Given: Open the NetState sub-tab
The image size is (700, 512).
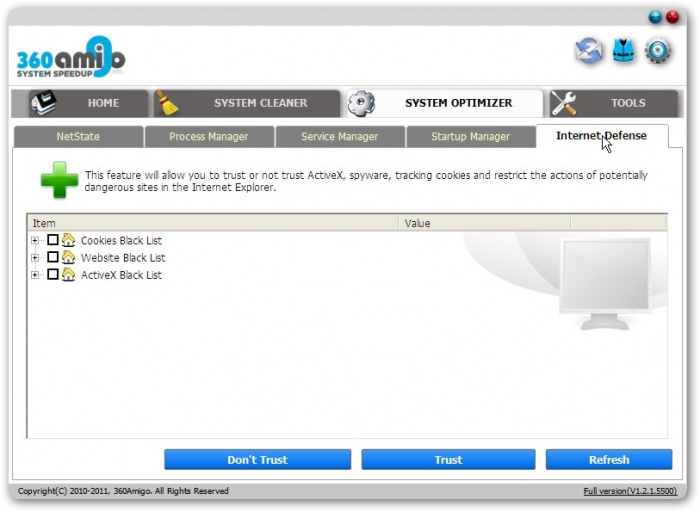Looking at the screenshot, I should (x=78, y=137).
